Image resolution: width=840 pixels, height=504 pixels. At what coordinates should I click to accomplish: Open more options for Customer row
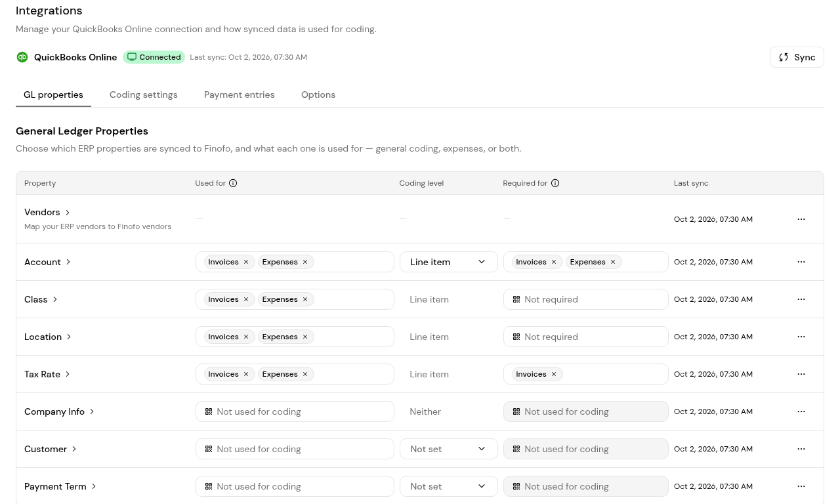pyautogui.click(x=801, y=449)
